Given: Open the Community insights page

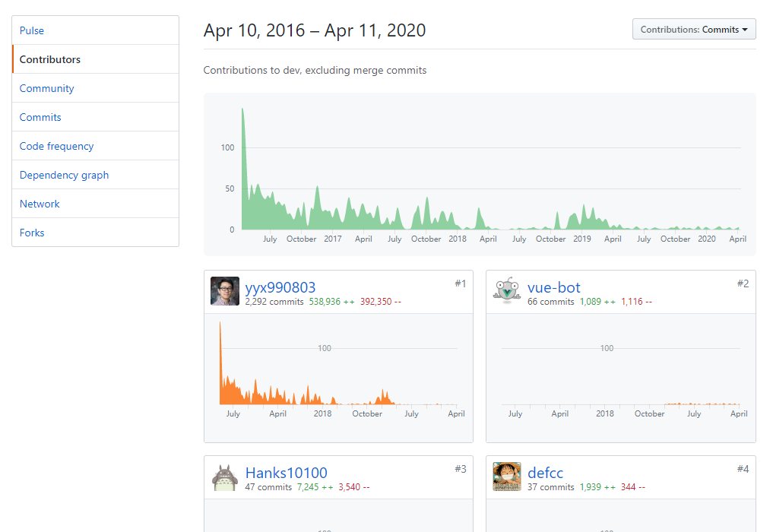Looking at the screenshot, I should pyautogui.click(x=47, y=88).
